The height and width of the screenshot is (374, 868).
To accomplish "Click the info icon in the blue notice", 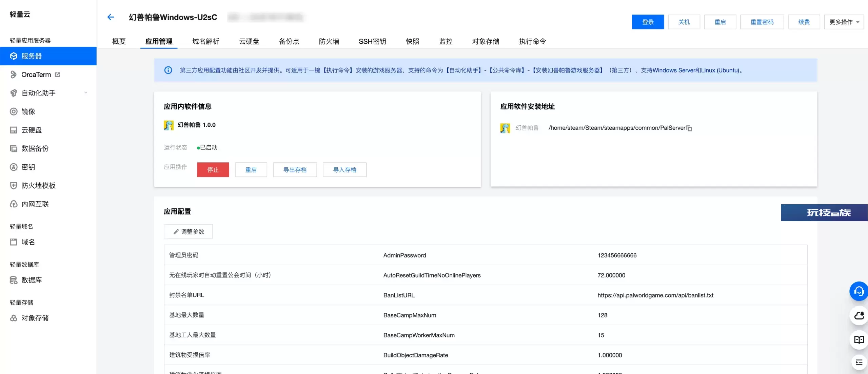I will (x=168, y=70).
